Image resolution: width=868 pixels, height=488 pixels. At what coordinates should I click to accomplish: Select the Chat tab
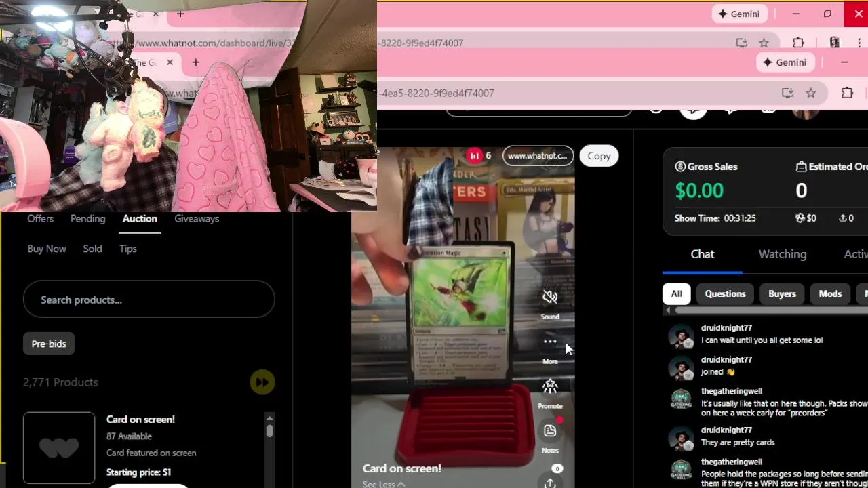(703, 254)
